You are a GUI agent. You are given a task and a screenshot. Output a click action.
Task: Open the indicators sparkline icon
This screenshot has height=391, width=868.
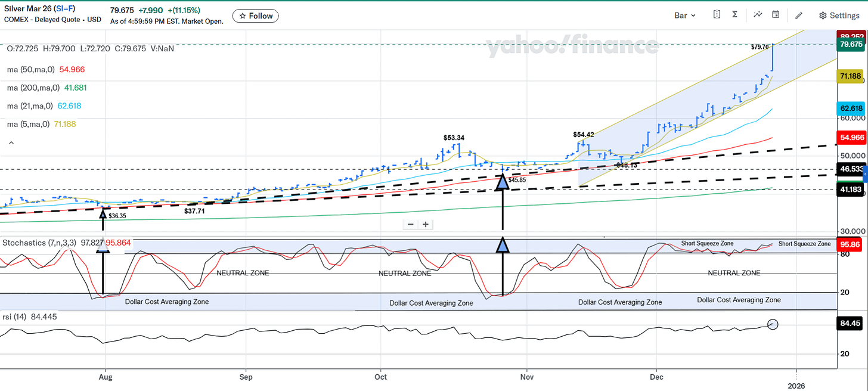click(x=758, y=15)
